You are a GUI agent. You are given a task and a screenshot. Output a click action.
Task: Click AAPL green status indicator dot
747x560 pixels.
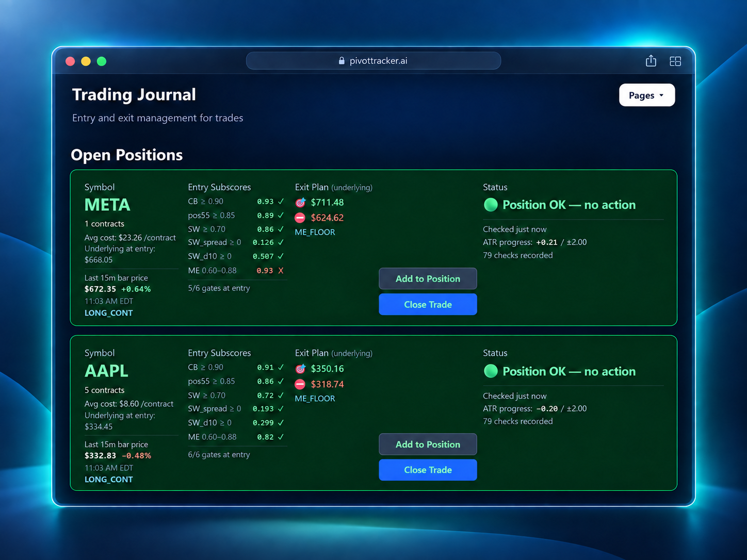tap(491, 371)
